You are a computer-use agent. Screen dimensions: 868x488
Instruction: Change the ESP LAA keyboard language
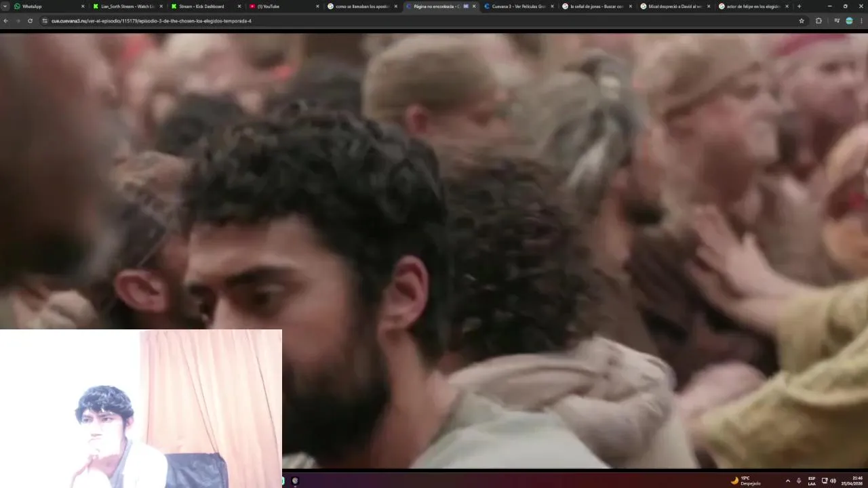click(812, 481)
